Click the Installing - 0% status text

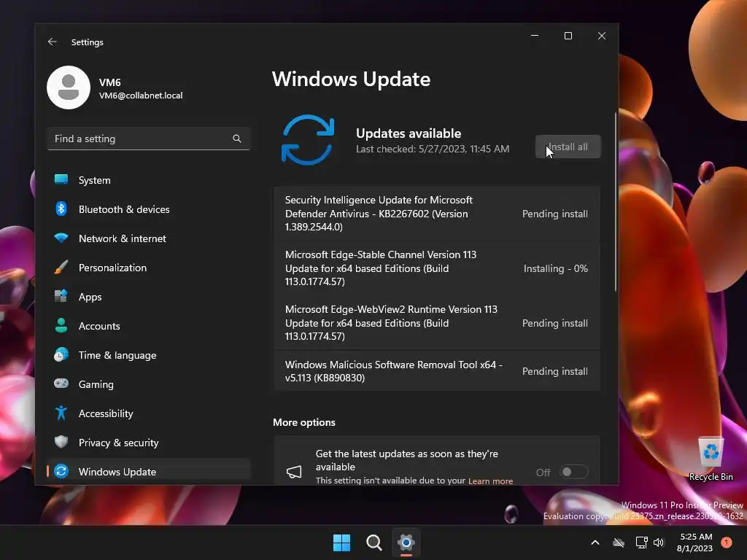pyautogui.click(x=555, y=268)
